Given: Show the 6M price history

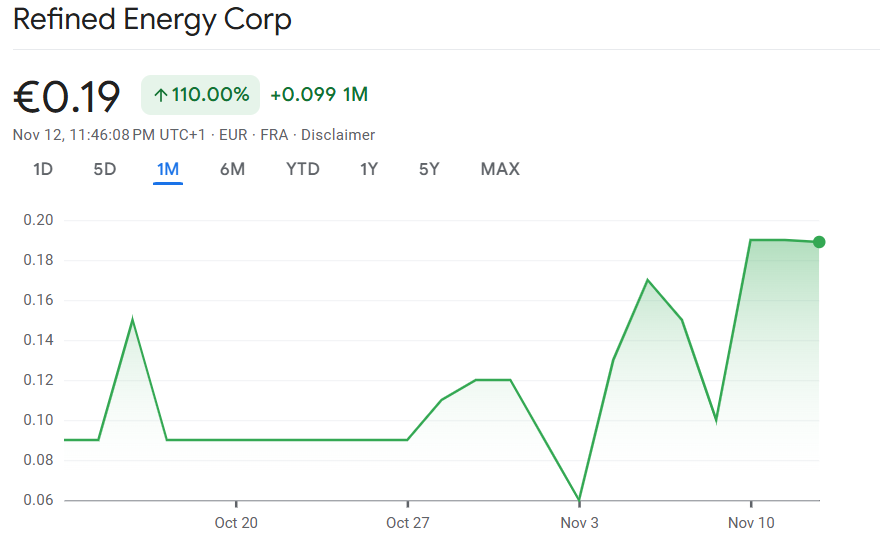Looking at the screenshot, I should 232,169.
